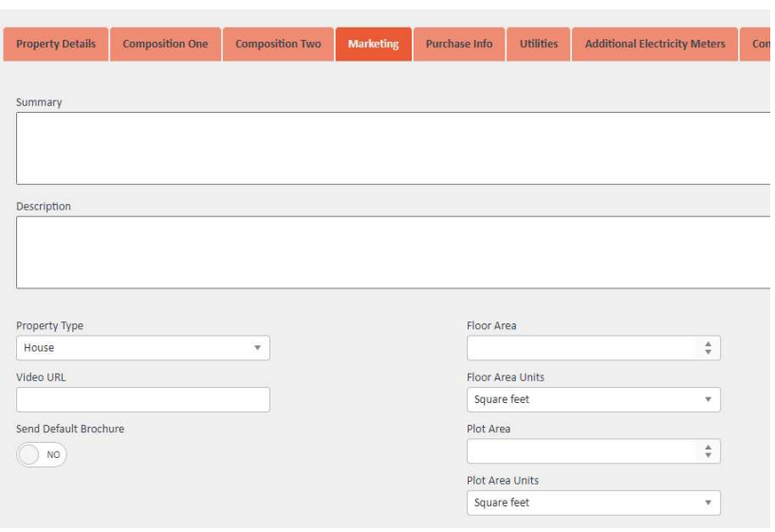Open the Property Details tab
Screen dimensions: 775x532
[55, 45]
